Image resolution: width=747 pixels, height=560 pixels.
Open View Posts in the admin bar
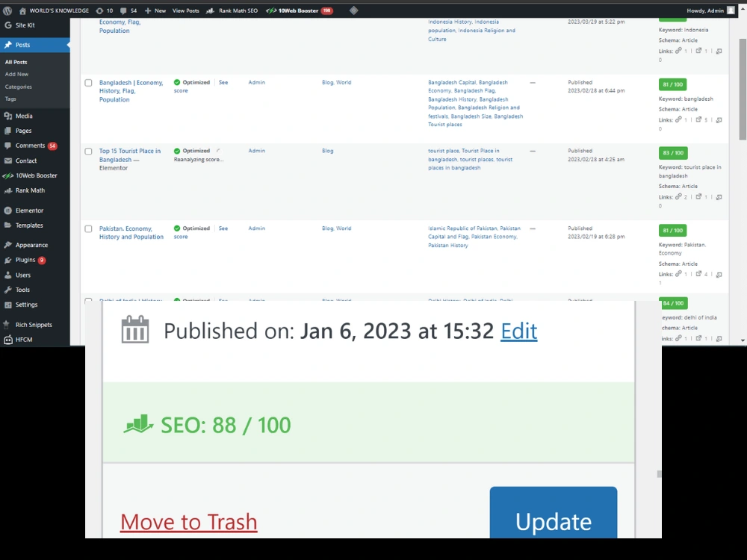click(x=186, y=10)
